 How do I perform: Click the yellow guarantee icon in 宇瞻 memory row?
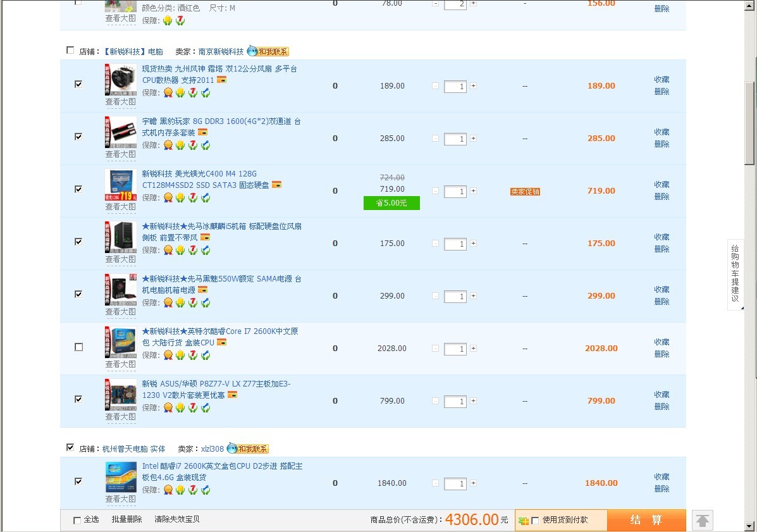point(181,145)
